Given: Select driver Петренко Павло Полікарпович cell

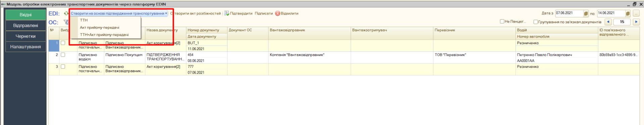Looking at the screenshot, I should [557, 55].
